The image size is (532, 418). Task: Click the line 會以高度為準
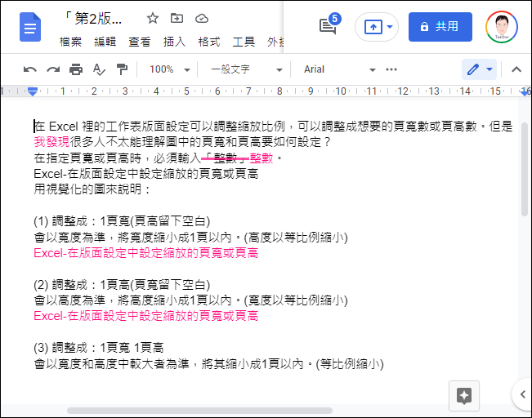coord(190,300)
